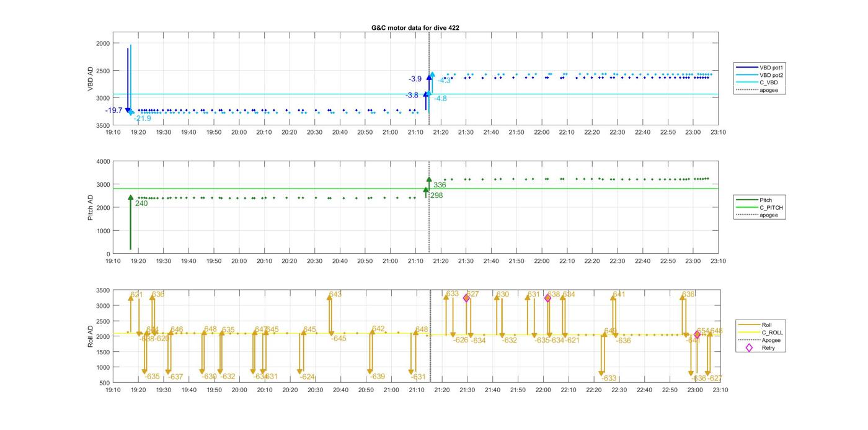
Task: Click the tall green pitch arrow pointing to 240
Action: (131, 223)
